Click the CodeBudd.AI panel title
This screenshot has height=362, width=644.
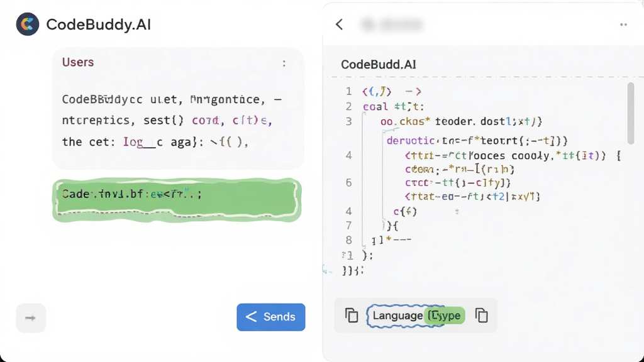coord(378,65)
